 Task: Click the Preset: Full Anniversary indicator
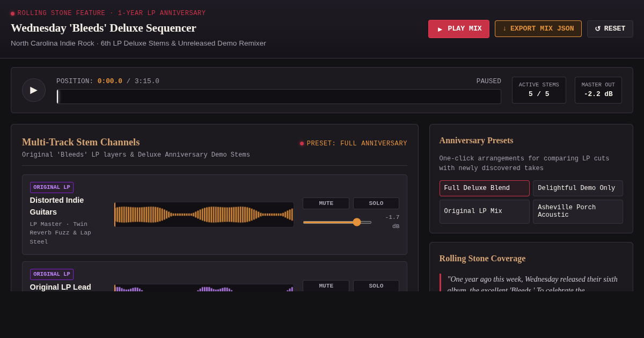(x=354, y=144)
